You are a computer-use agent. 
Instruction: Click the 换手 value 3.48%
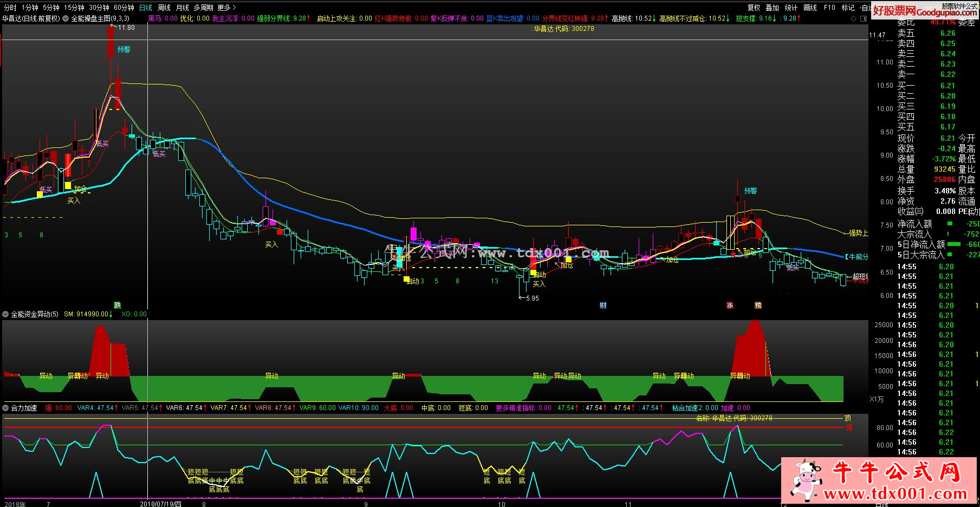point(945,191)
